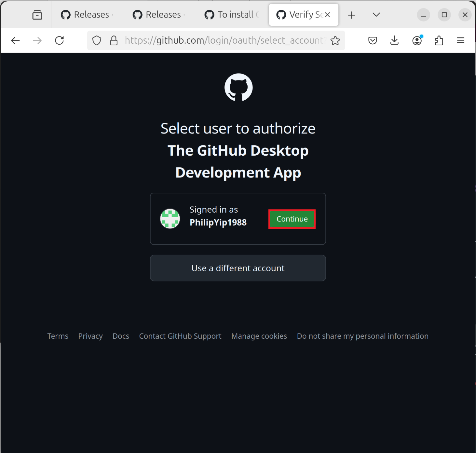Open the Downloads panel

coord(394,40)
